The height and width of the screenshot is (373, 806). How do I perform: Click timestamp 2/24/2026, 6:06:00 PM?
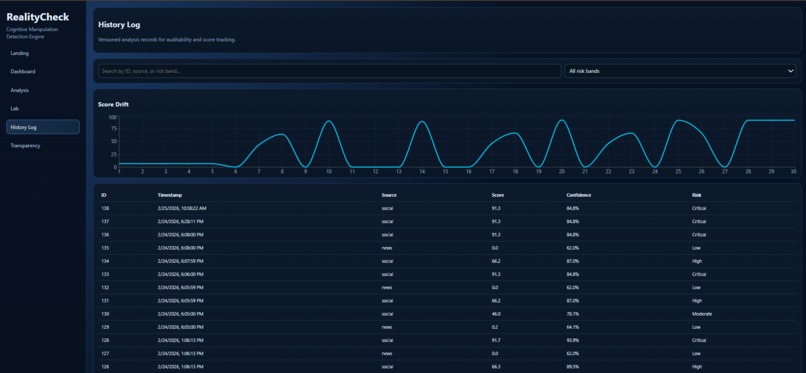click(180, 274)
